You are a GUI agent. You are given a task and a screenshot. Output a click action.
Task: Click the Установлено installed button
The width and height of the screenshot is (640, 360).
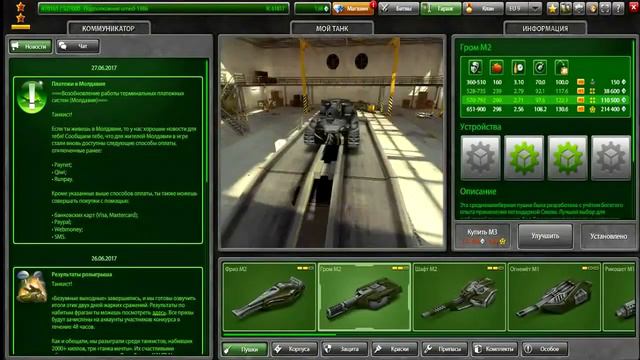[608, 236]
